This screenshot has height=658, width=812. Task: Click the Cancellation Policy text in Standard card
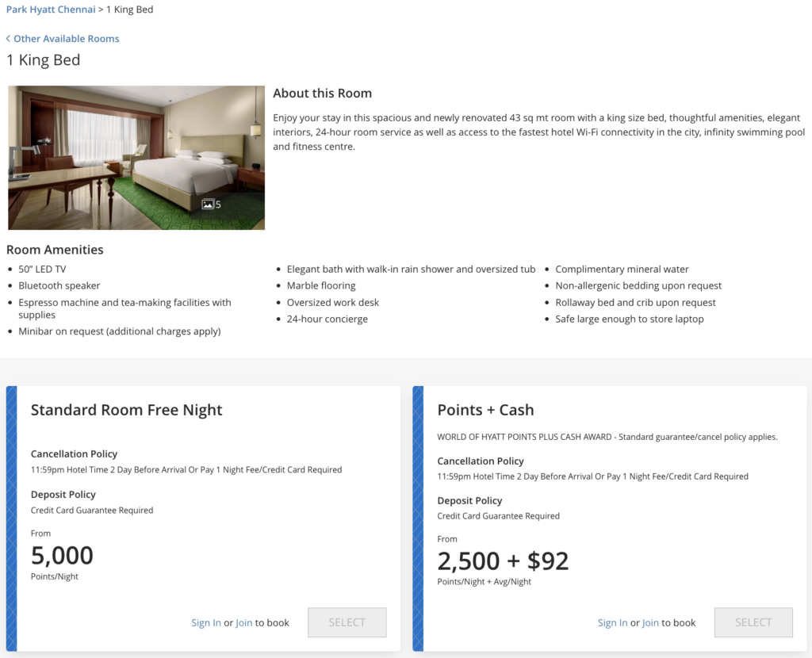[x=74, y=453]
